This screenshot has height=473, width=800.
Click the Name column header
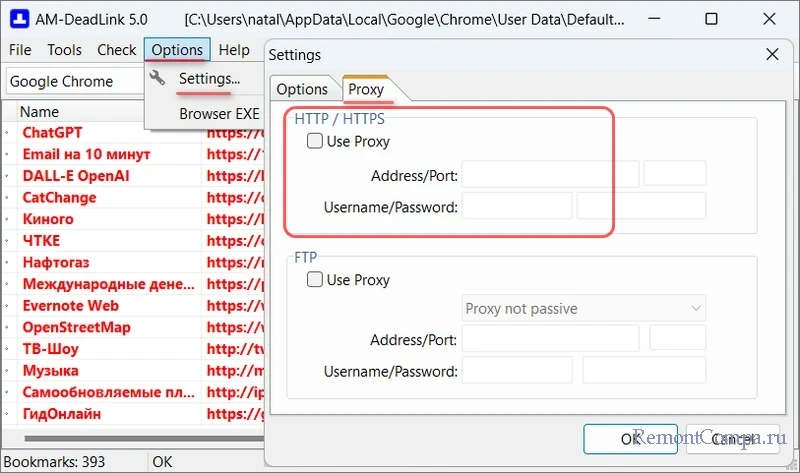pos(40,112)
